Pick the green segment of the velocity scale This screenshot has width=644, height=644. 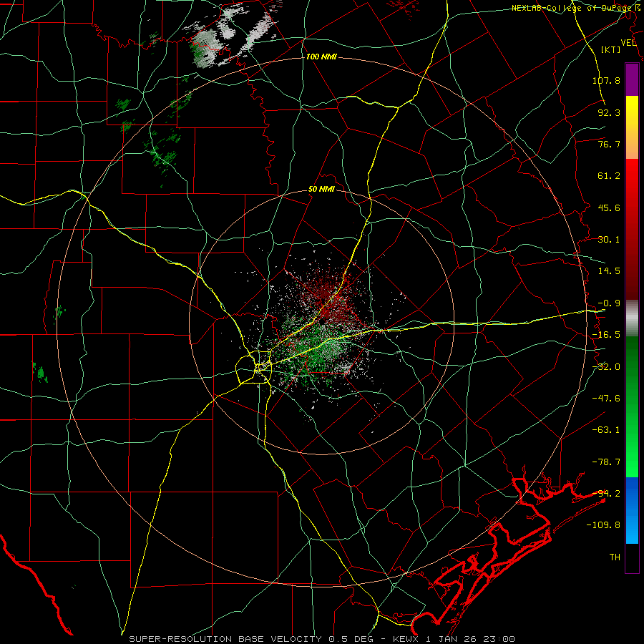click(x=632, y=406)
